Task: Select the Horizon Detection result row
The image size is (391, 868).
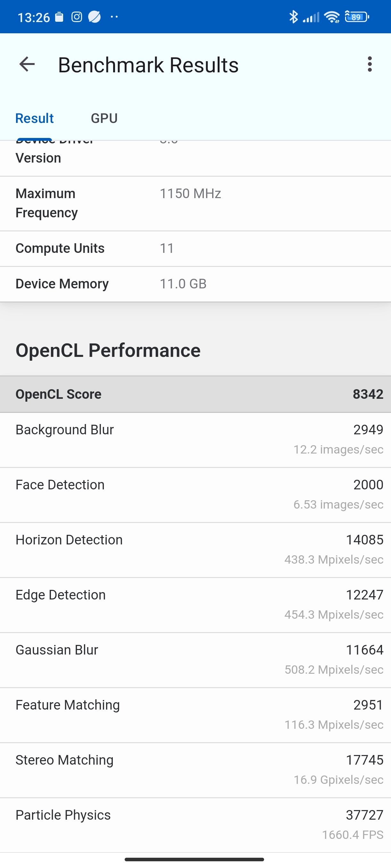Action: point(196,550)
